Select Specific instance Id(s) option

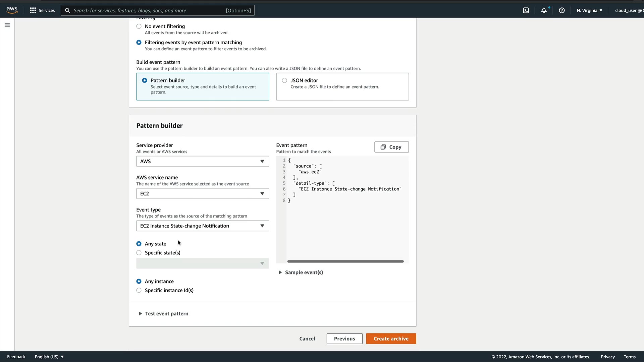pyautogui.click(x=139, y=290)
